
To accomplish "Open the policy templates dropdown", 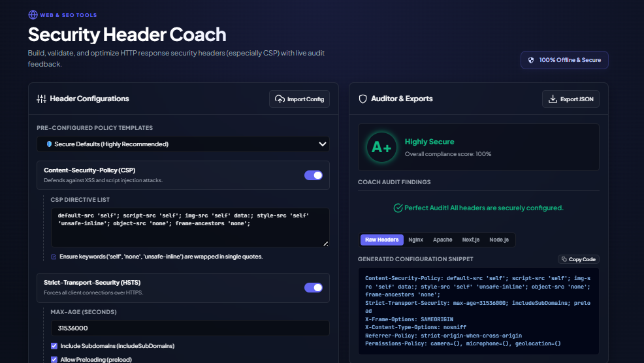I will click(x=183, y=144).
